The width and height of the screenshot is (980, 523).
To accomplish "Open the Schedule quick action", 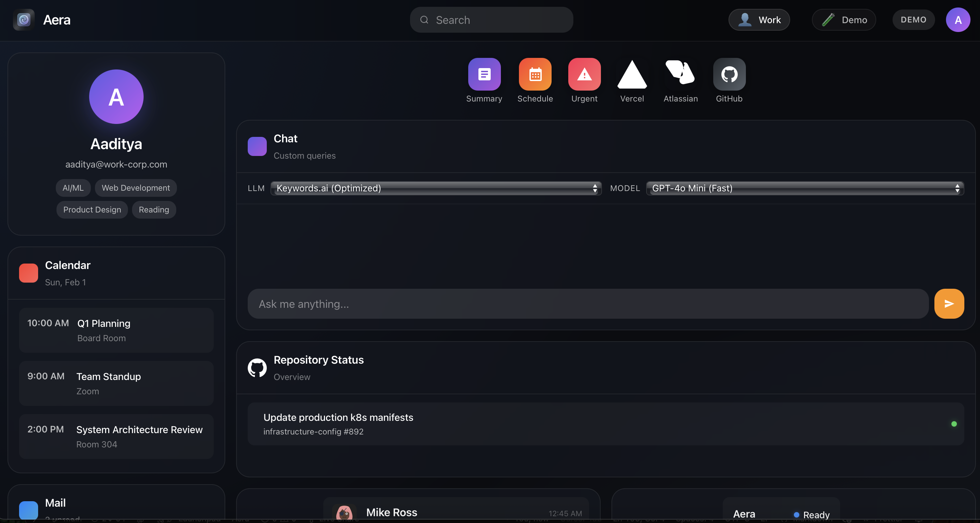I will pyautogui.click(x=535, y=74).
